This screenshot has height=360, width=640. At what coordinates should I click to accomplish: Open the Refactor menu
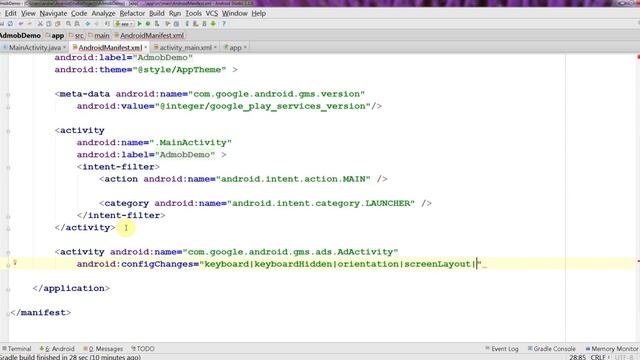point(132,13)
